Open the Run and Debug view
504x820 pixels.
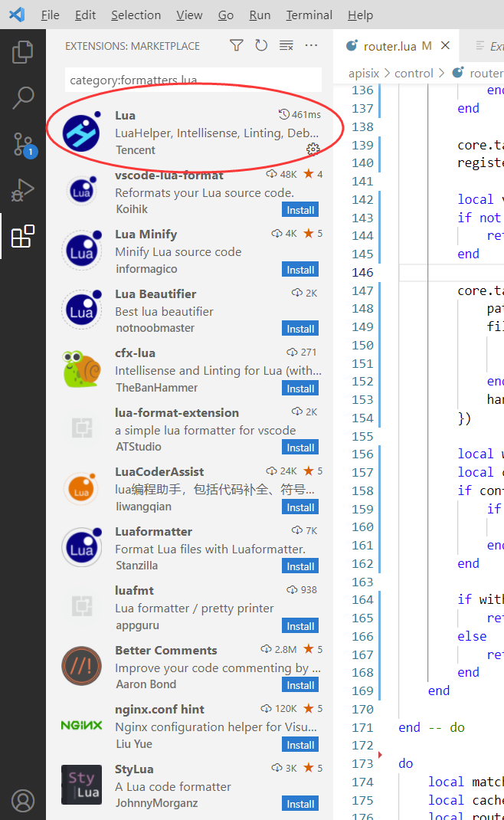pos(22,190)
